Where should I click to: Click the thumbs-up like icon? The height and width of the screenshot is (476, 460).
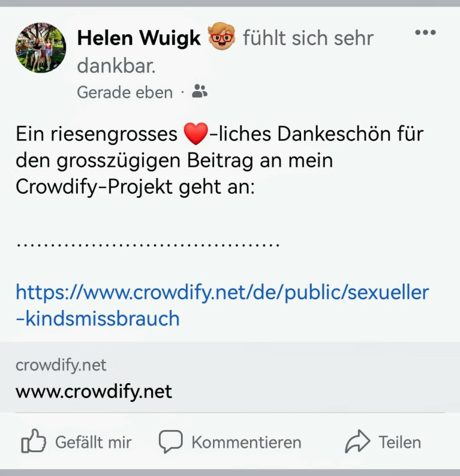point(33,441)
